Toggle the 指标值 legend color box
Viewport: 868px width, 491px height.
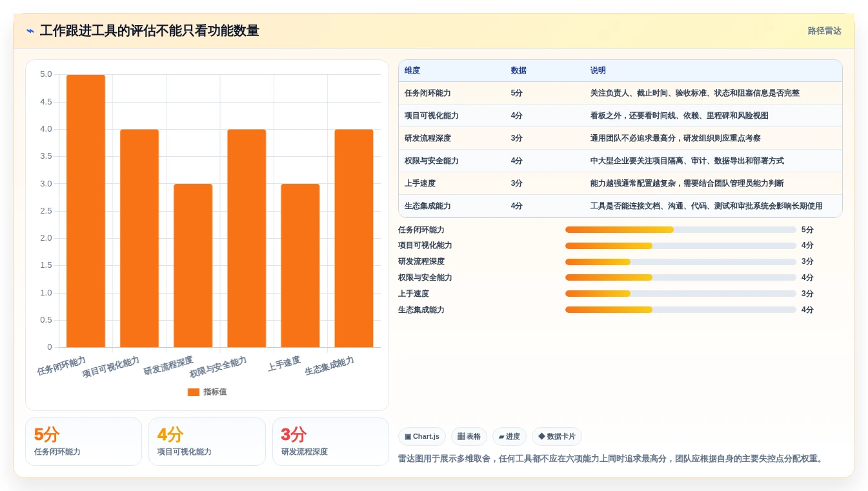pos(194,392)
